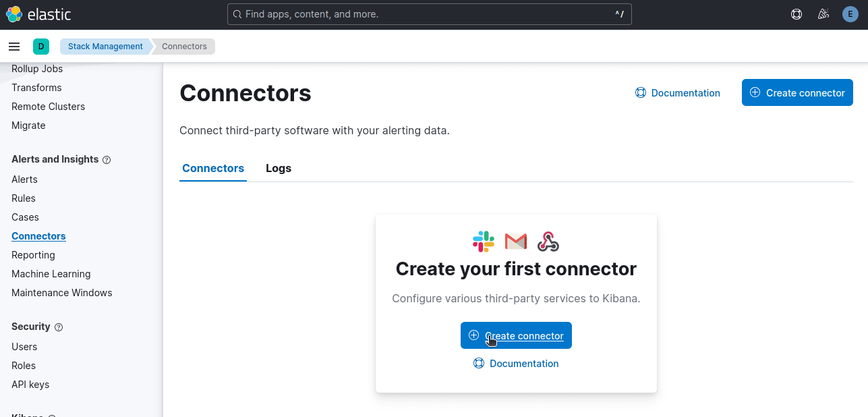Open Maintenance Windows in sidebar

tap(62, 293)
